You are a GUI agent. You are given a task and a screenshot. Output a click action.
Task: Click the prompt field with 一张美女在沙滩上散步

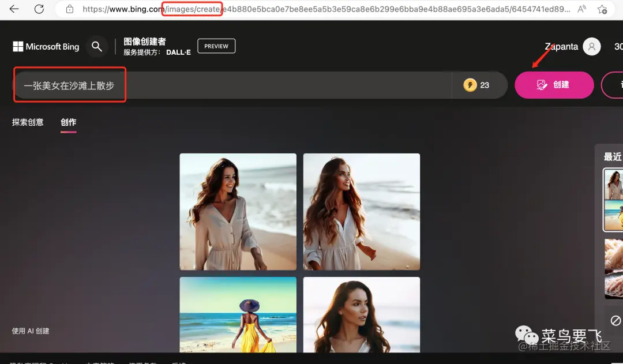233,85
